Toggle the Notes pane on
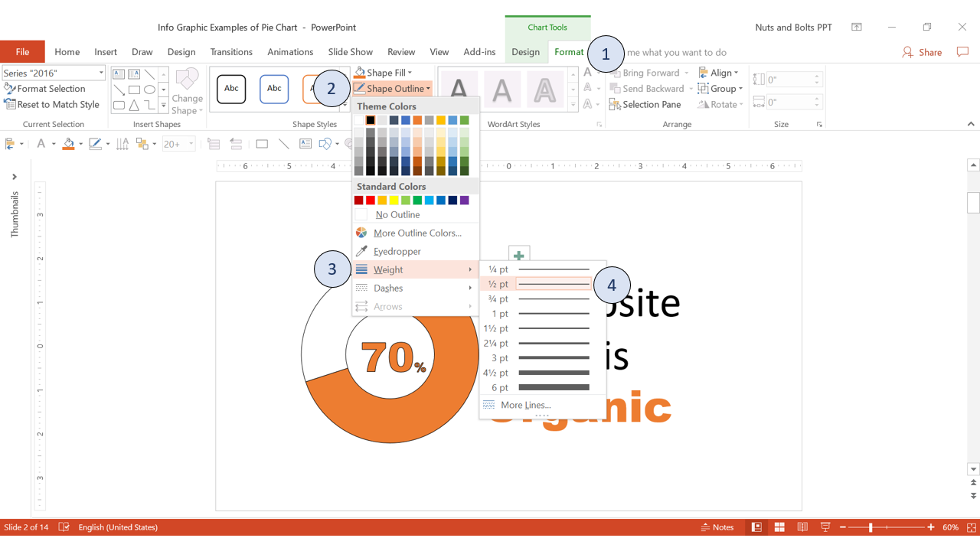 click(x=718, y=527)
